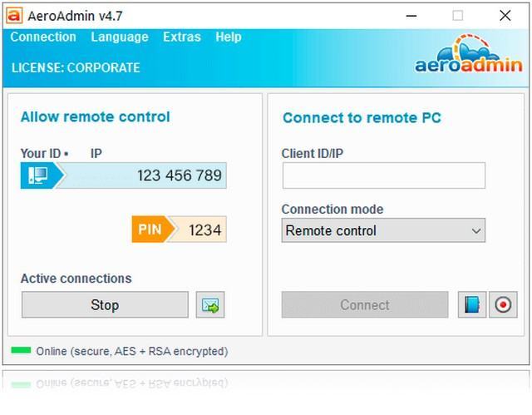
Task: Click the green online status indicator
Action: click(x=21, y=350)
